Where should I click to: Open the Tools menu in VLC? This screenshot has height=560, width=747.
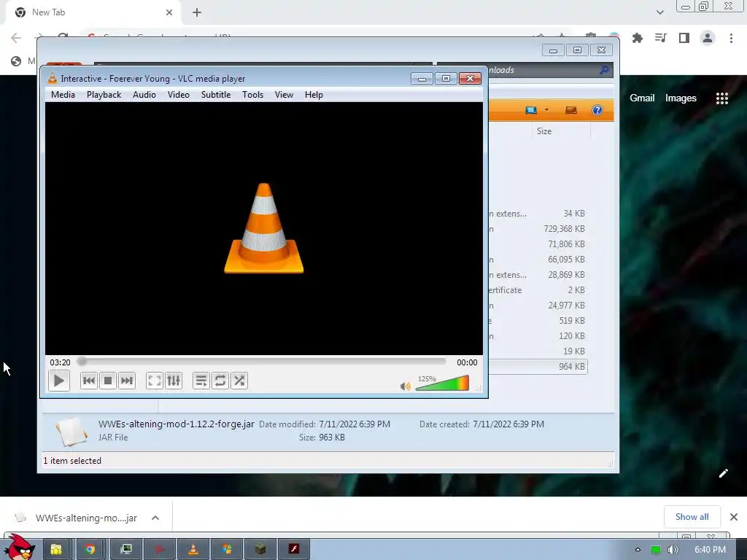(252, 95)
